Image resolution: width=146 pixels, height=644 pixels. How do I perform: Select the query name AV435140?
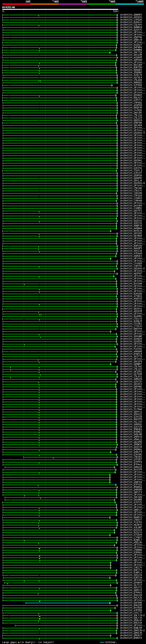(8, 8)
